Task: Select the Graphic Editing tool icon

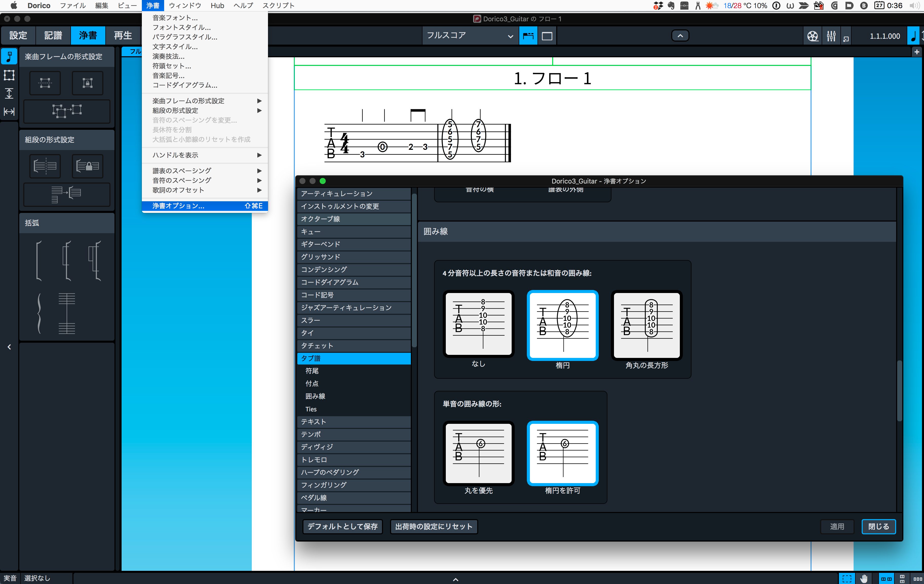Action: (9, 57)
